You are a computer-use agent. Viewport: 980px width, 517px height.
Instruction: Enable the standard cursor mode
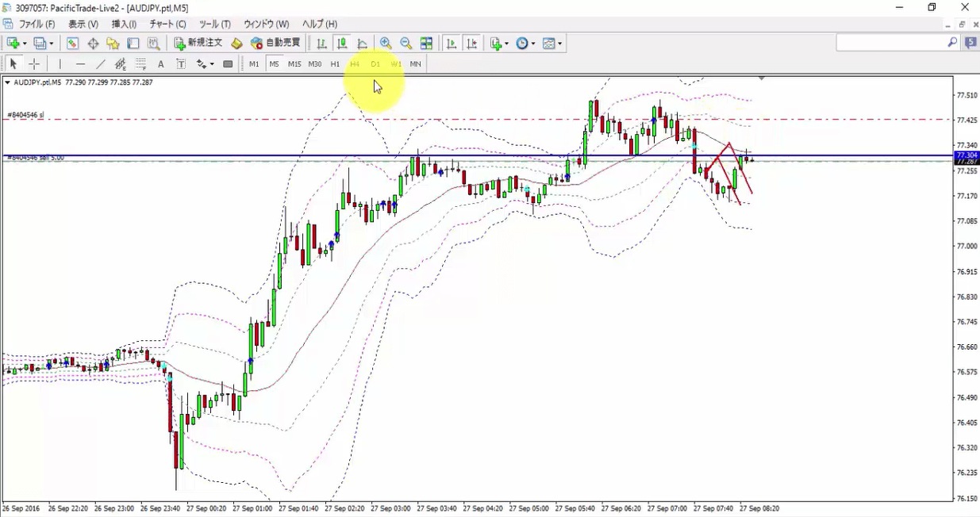(x=13, y=63)
